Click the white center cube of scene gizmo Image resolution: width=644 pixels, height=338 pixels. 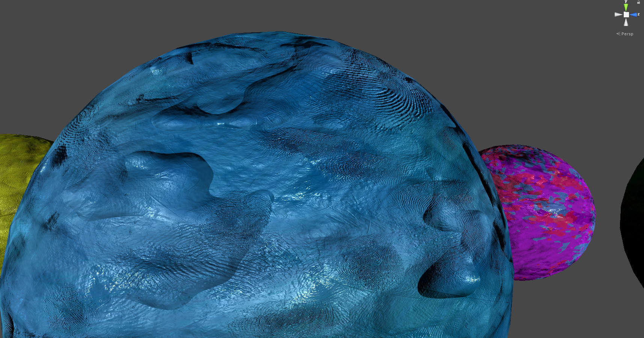click(x=626, y=15)
